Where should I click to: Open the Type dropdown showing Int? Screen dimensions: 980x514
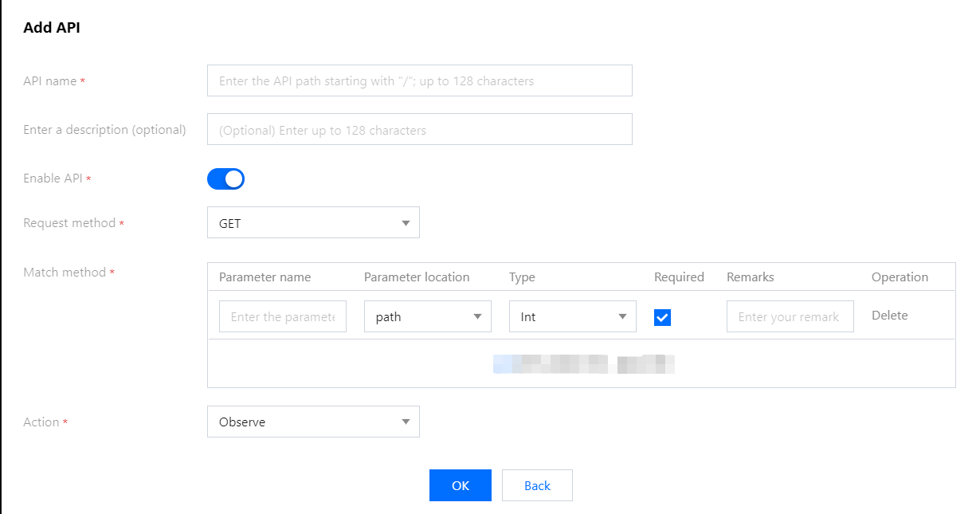click(x=573, y=316)
